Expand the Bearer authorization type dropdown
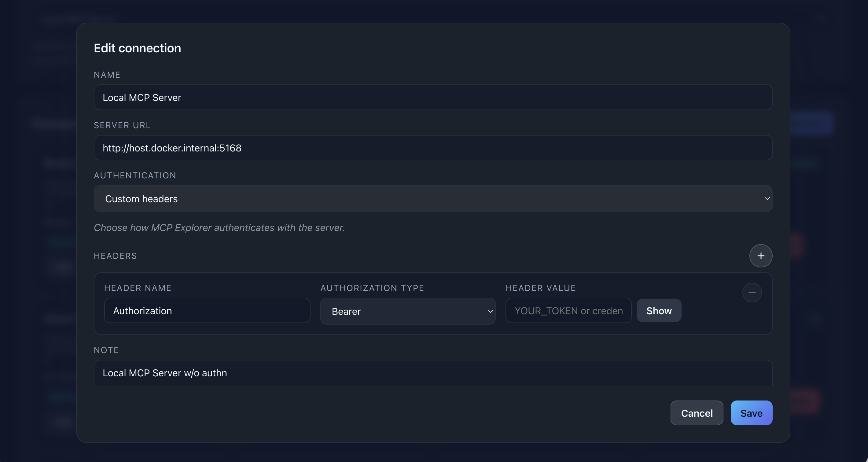 click(x=407, y=311)
